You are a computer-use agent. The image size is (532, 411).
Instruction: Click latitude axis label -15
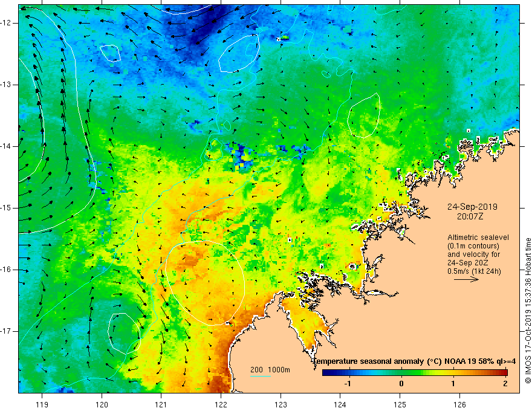coord(6,208)
